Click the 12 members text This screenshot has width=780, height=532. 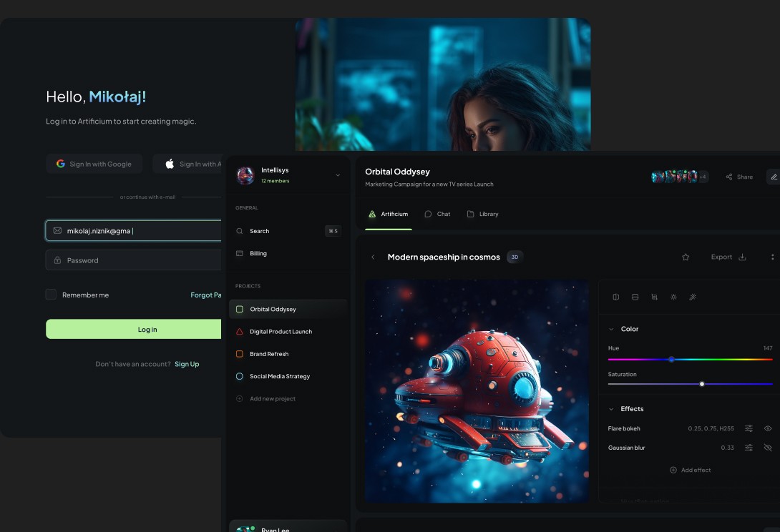click(x=275, y=181)
